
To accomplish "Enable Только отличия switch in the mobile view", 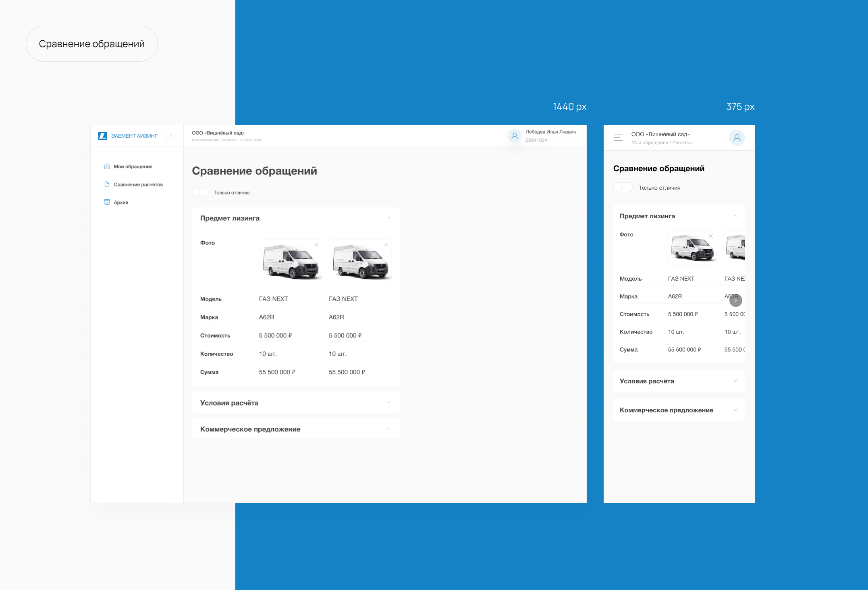I will tap(623, 188).
